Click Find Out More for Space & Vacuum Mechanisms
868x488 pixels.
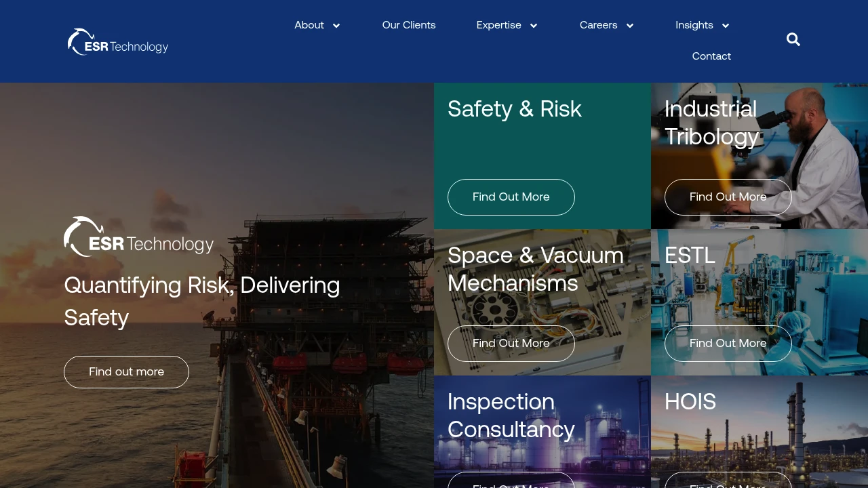pos(511,344)
